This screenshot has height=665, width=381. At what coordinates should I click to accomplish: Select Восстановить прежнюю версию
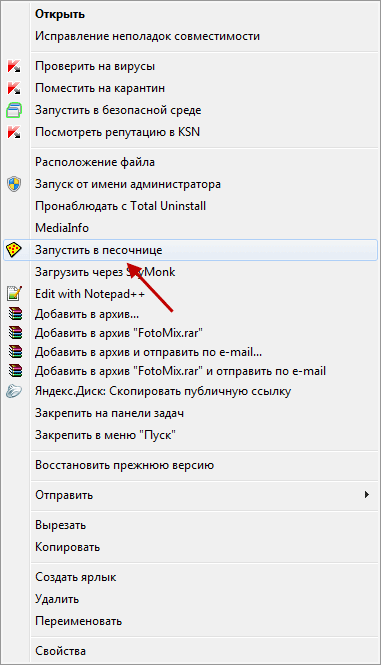tap(125, 465)
